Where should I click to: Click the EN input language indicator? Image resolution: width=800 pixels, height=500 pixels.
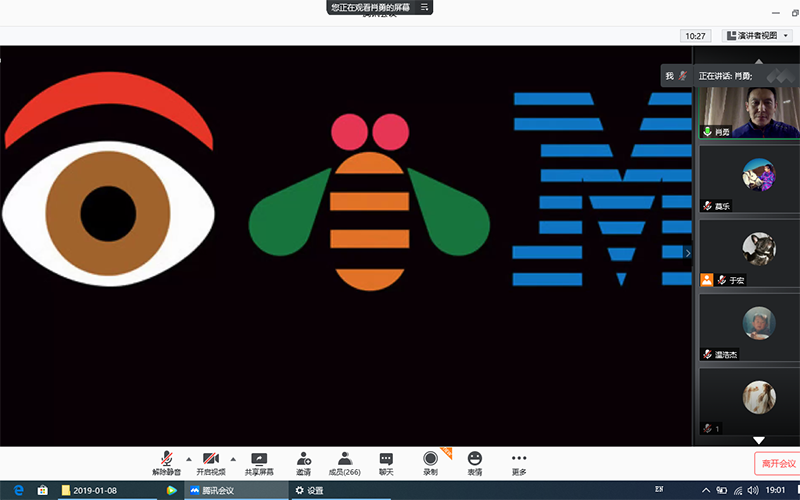[x=659, y=490]
